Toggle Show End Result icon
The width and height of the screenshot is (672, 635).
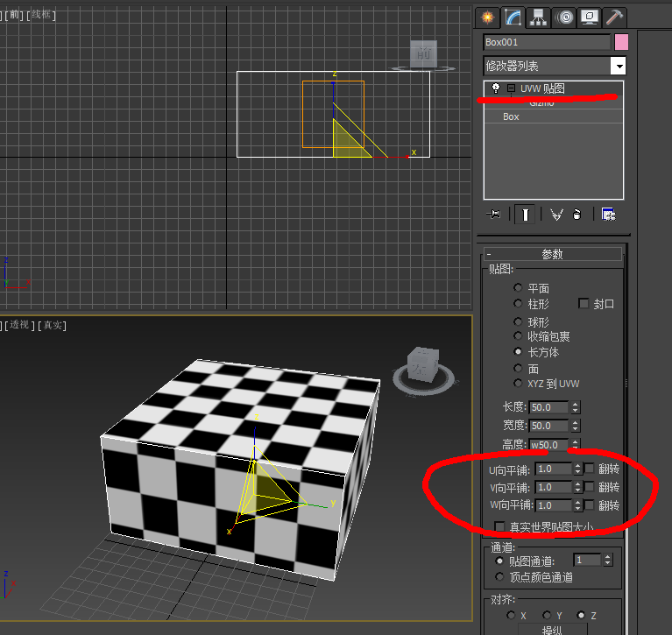pos(525,214)
